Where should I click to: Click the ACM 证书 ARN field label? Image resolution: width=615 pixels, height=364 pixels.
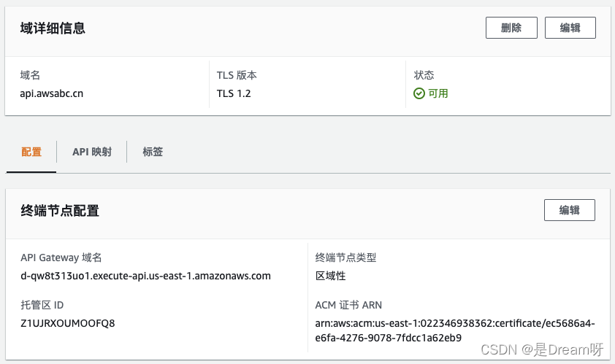click(x=348, y=305)
